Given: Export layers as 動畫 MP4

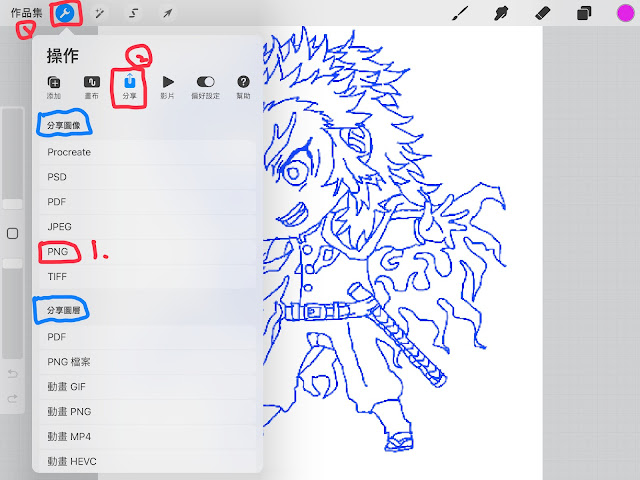Looking at the screenshot, I should 148,437.
